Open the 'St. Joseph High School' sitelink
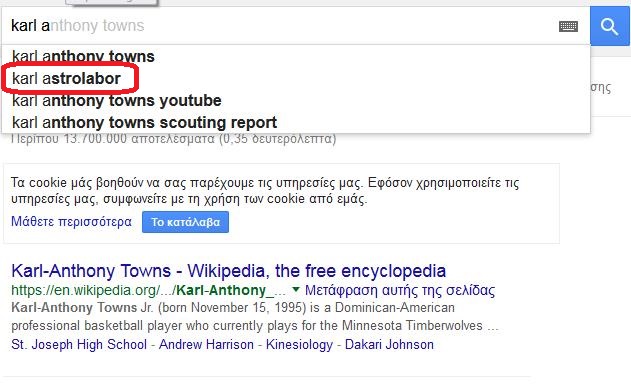Image resolution: width=631 pixels, height=389 pixels. (79, 345)
